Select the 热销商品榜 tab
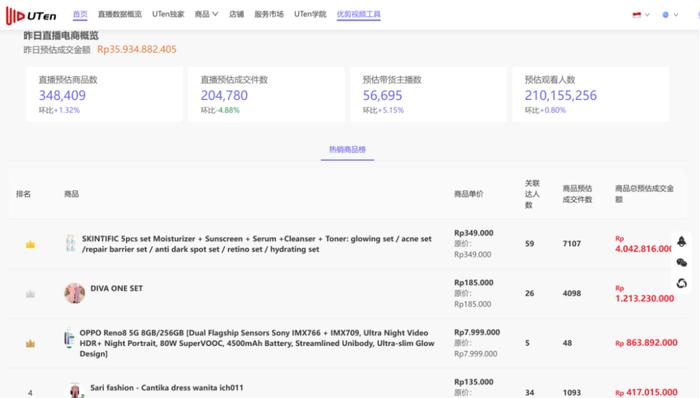This screenshot has height=398, width=700. coord(347,149)
